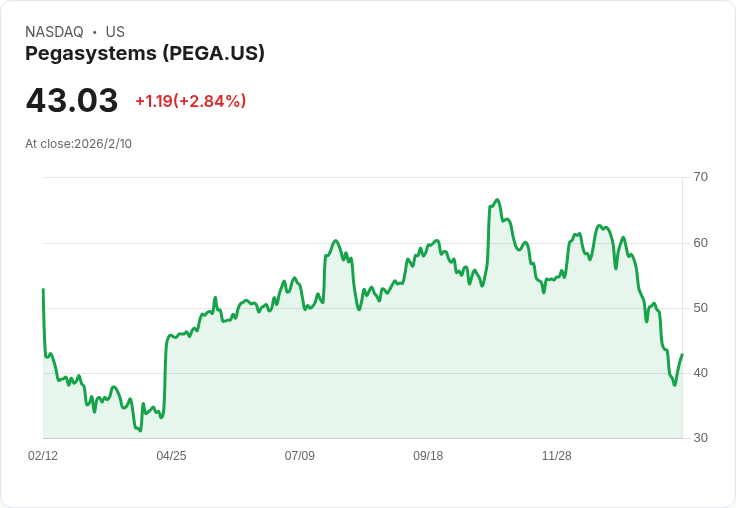Click the lowest dip of the price line
The image size is (736, 508).
click(140, 431)
